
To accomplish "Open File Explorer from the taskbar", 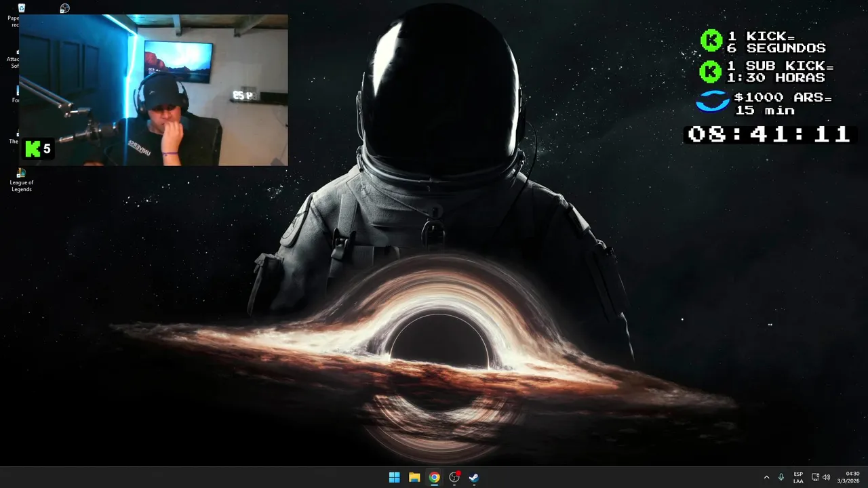I will [414, 477].
